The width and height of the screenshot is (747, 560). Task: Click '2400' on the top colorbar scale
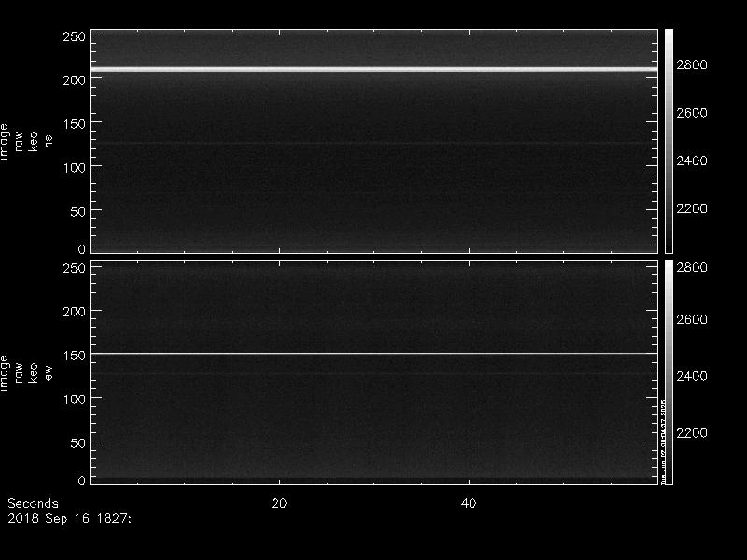(x=692, y=161)
